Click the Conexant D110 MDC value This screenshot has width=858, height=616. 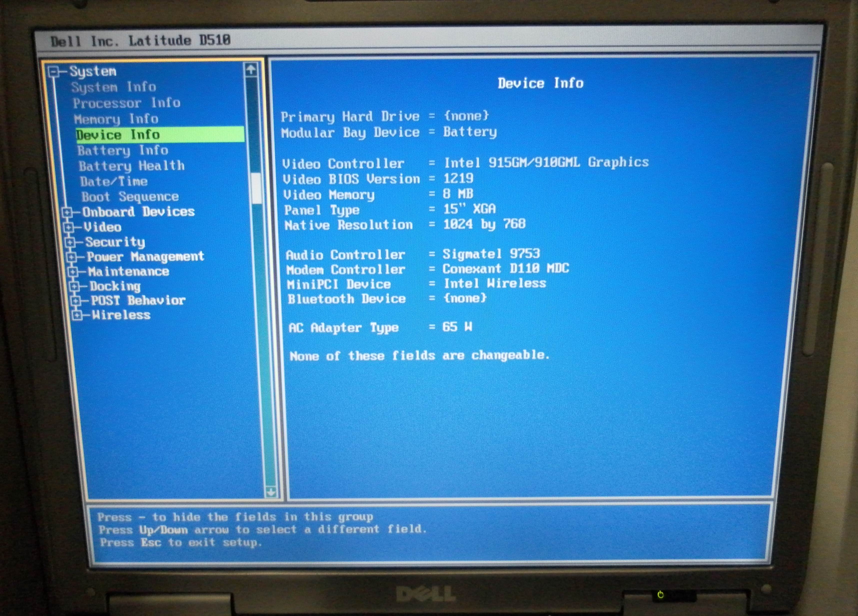506,269
